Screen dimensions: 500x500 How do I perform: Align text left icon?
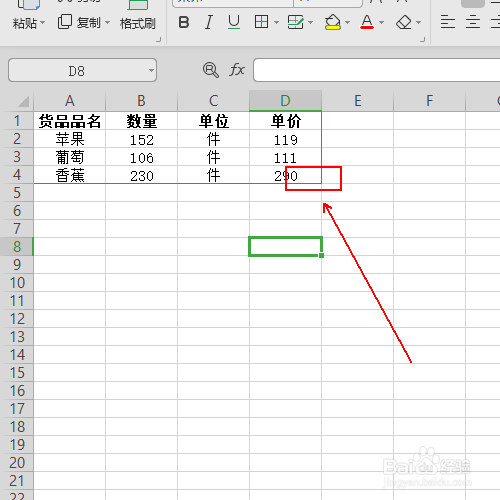(448, 22)
